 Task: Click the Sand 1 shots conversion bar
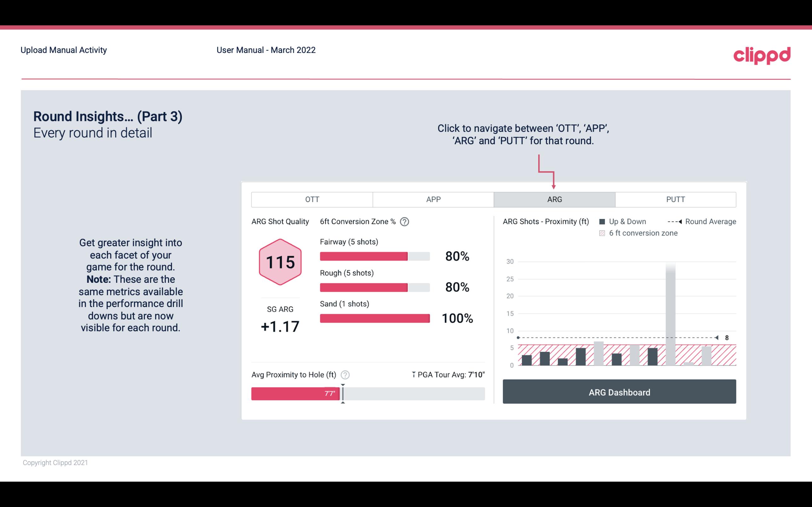[x=374, y=318]
